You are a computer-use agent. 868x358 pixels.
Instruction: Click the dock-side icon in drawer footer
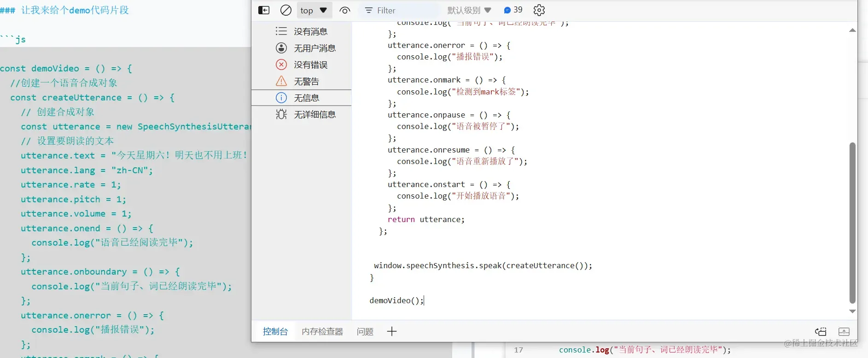pyautogui.click(x=821, y=331)
